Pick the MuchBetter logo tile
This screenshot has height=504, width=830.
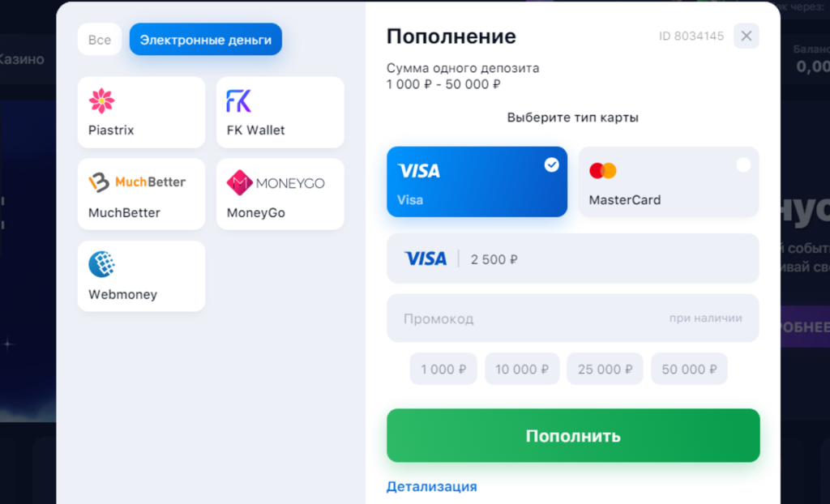(x=141, y=194)
